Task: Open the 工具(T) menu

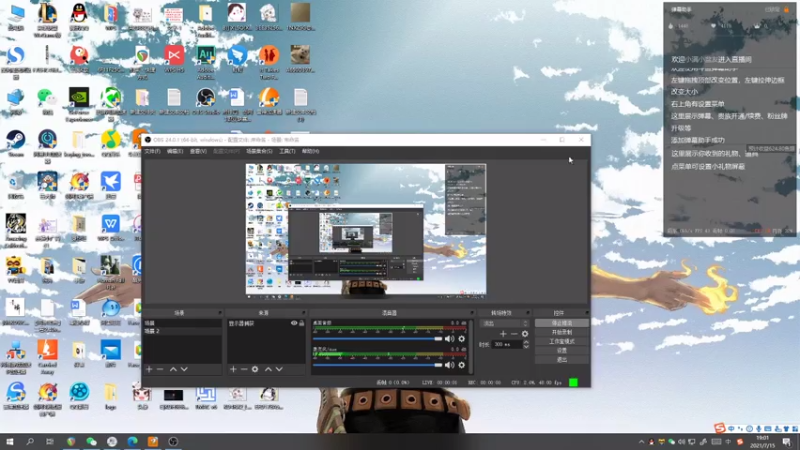Action: point(287,151)
